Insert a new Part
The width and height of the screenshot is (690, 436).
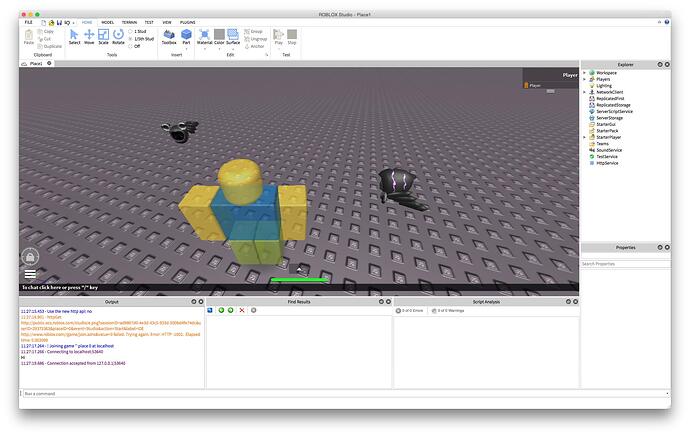186,37
